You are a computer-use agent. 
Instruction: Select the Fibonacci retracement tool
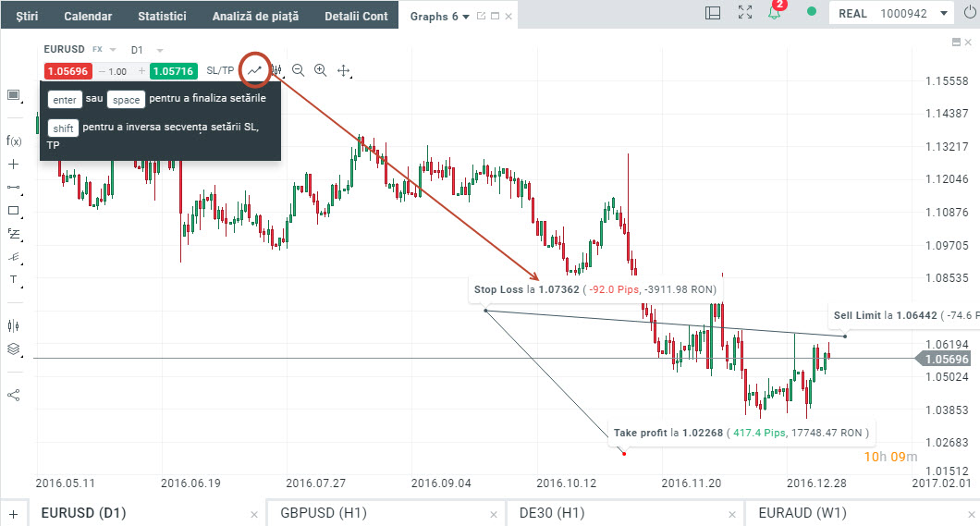click(x=14, y=234)
